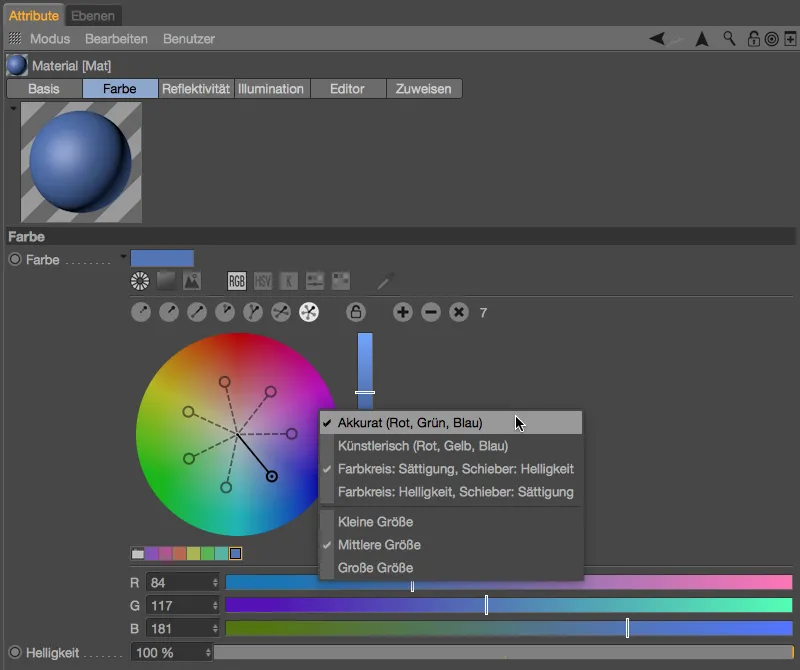This screenshot has height=670, width=800.
Task: Open the Modus menu
Action: coord(50,39)
